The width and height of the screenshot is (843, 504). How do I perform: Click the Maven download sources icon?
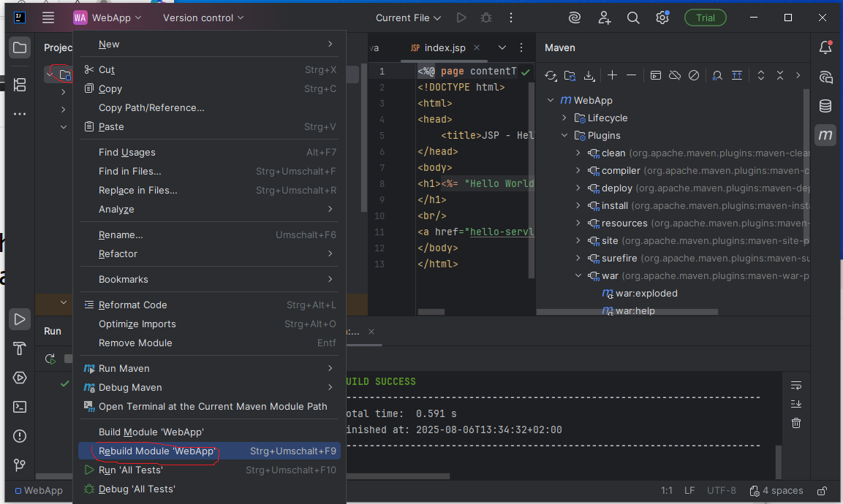pyautogui.click(x=589, y=75)
